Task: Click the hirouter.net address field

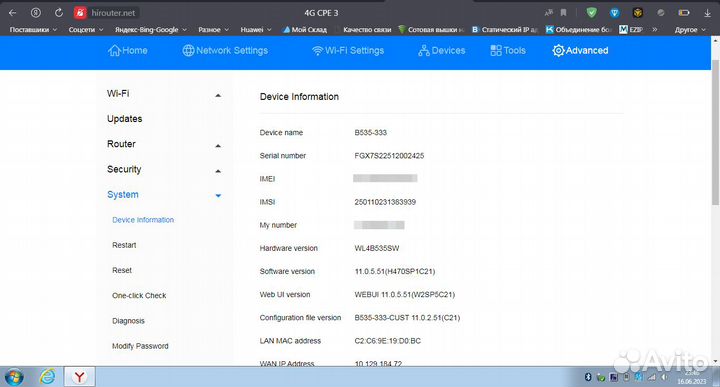Action: tap(113, 13)
